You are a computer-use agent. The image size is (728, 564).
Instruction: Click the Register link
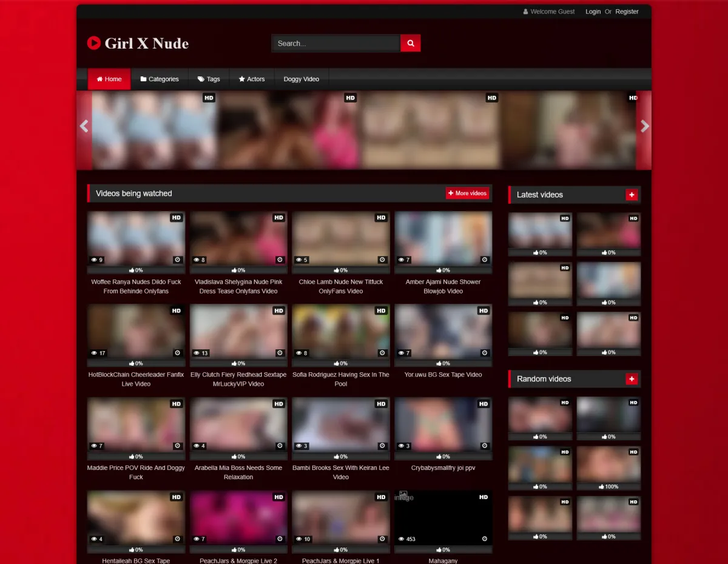pyautogui.click(x=627, y=12)
